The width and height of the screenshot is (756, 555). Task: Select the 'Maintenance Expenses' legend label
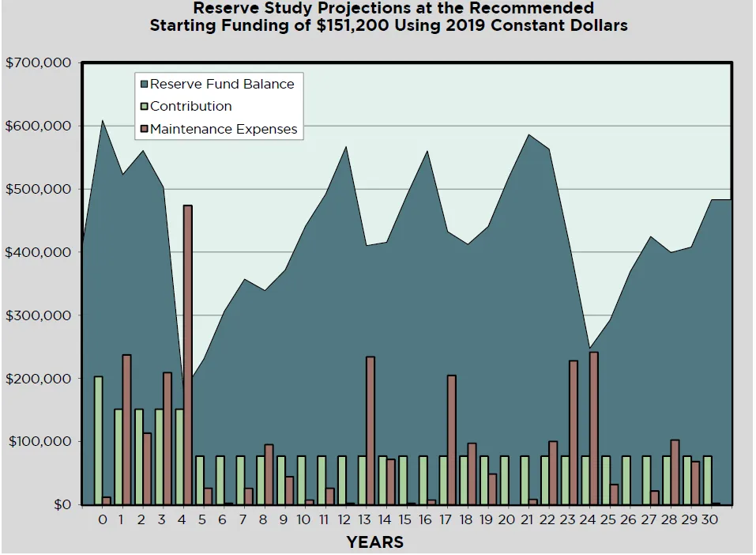pyautogui.click(x=224, y=130)
